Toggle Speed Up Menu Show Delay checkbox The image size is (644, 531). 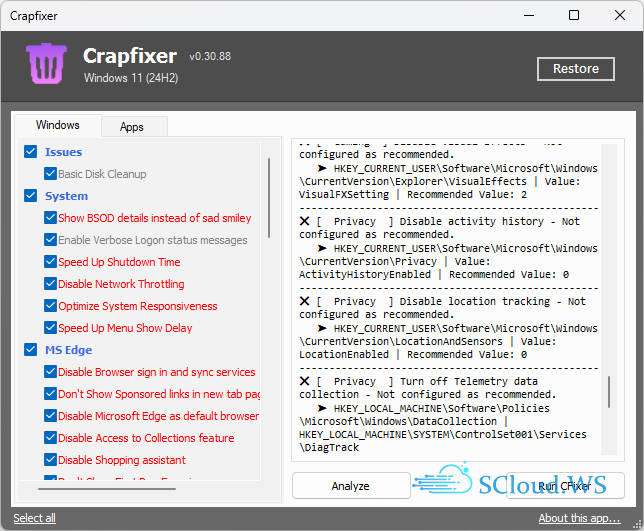pos(50,327)
